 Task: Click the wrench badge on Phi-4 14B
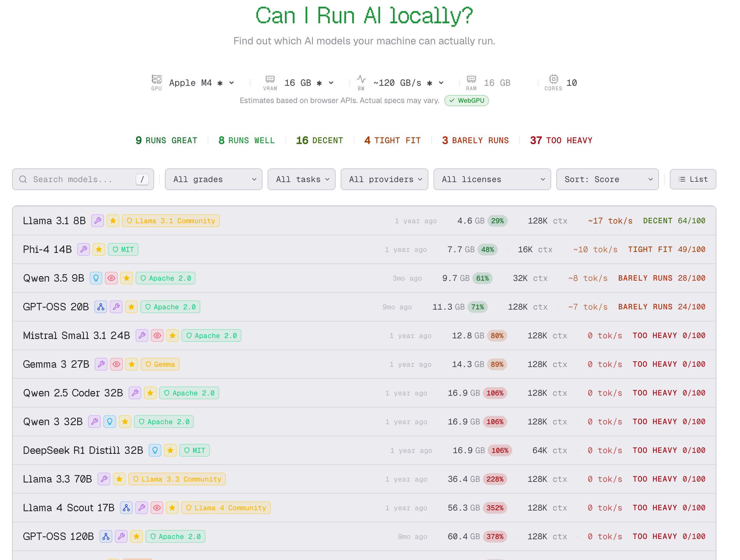84,250
